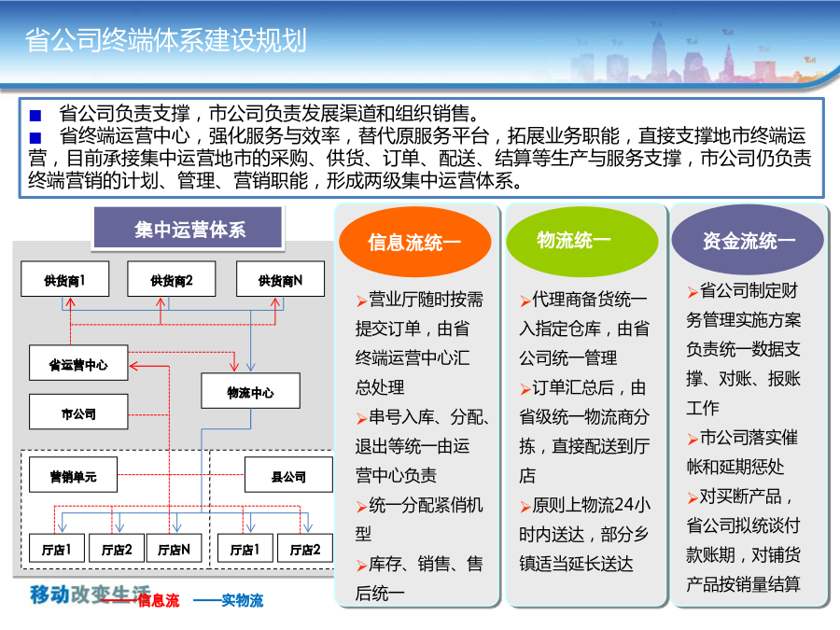Click the purple 资金流统一 oval
This screenshot has width=840, height=630.
click(748, 240)
